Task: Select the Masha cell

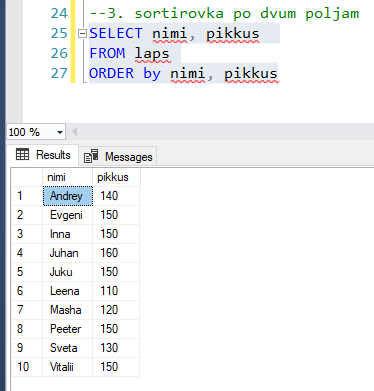Action: [68, 310]
